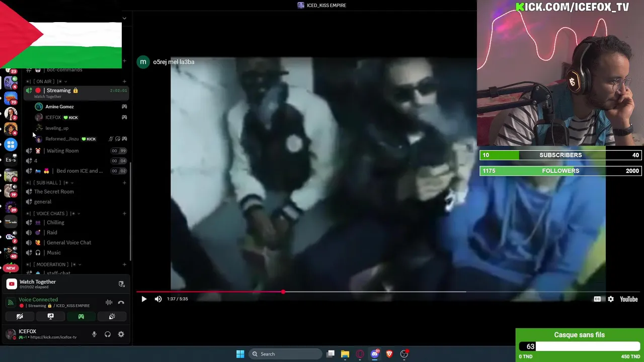Open YouTube player settings gear
Image resolution: width=644 pixels, height=362 pixels.
(x=611, y=299)
